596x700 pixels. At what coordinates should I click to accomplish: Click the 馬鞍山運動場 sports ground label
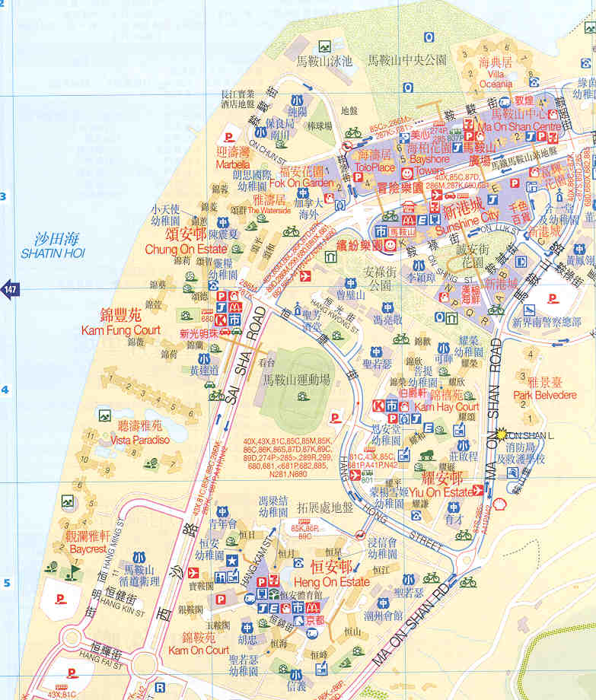coord(296,380)
